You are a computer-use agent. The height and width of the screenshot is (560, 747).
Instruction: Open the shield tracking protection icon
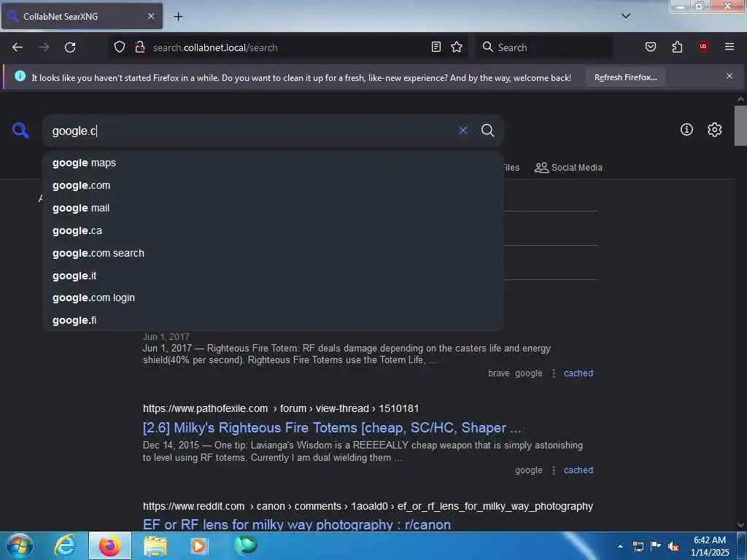(x=120, y=47)
